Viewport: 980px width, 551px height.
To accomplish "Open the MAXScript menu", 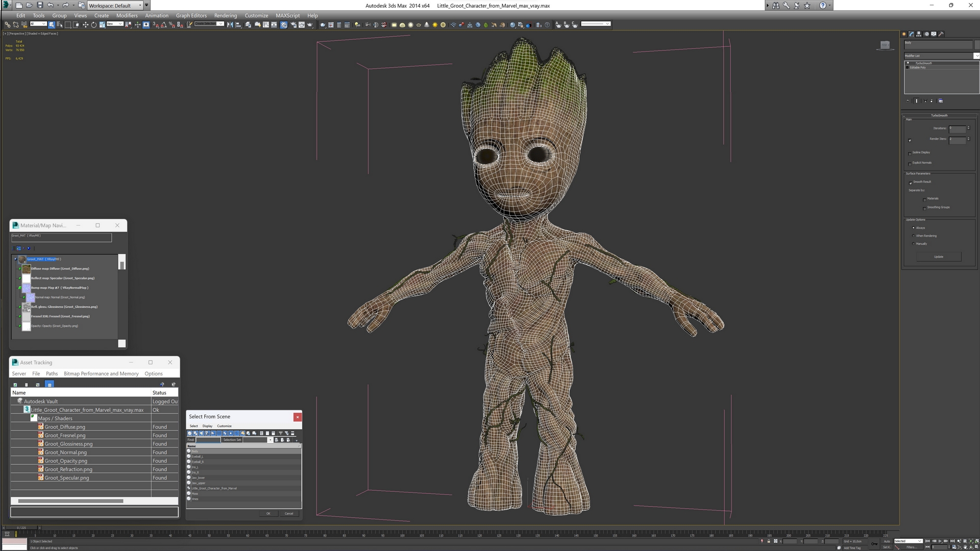I will (287, 15).
